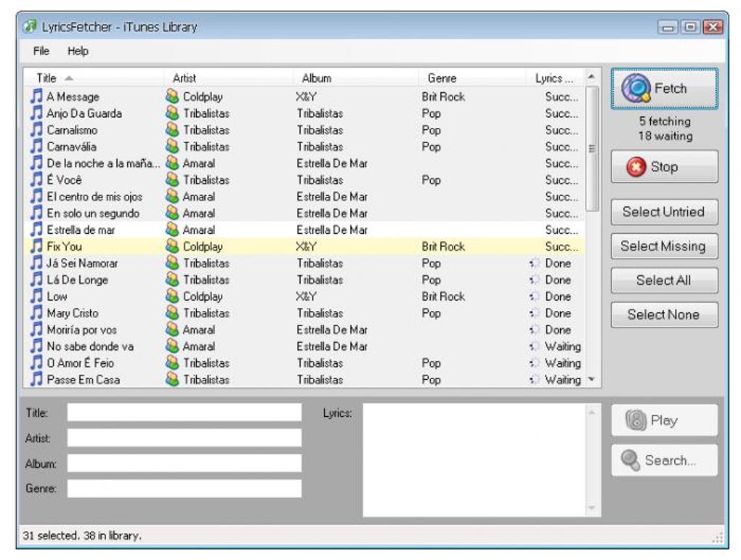This screenshot has width=741, height=560.
Task: Click artist icon in O Amor É Feio row
Action: (172, 363)
